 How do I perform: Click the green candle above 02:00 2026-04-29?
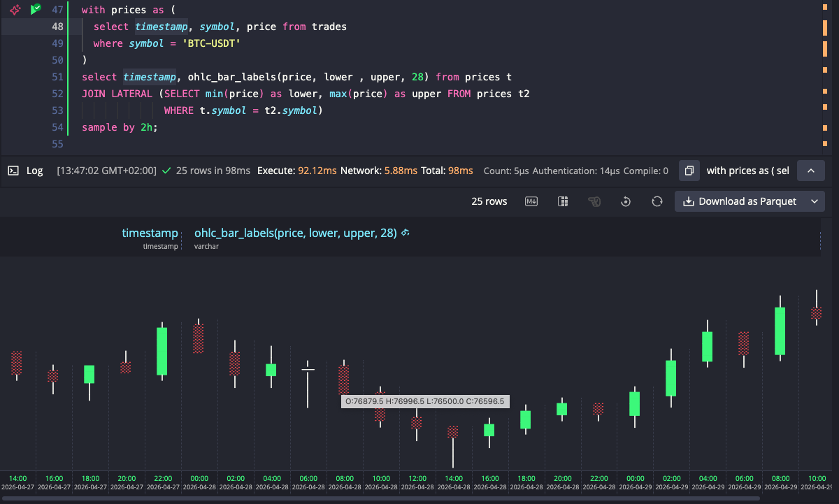(x=671, y=378)
